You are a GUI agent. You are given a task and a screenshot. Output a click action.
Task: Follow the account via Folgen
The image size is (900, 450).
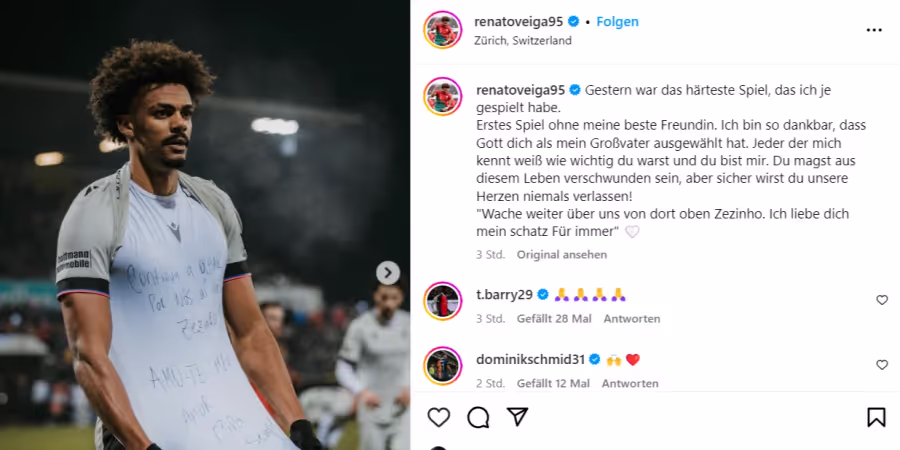[x=618, y=22]
